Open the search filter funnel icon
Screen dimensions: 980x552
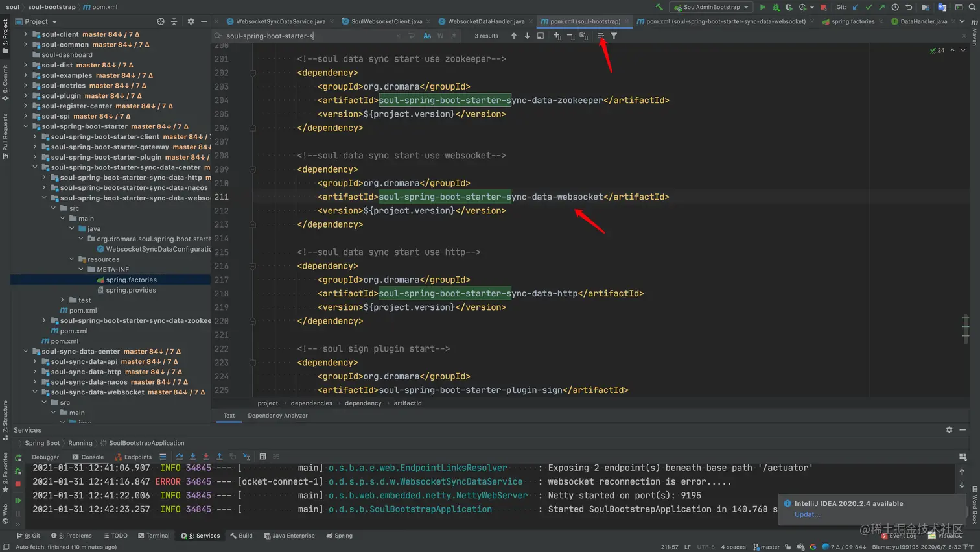(x=614, y=36)
